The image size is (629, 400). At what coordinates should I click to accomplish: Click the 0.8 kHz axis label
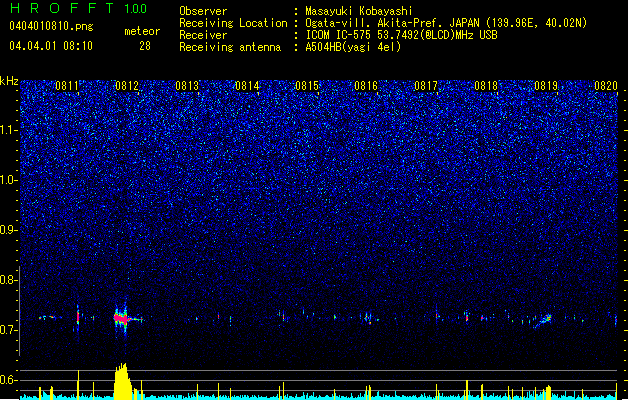pos(9,280)
